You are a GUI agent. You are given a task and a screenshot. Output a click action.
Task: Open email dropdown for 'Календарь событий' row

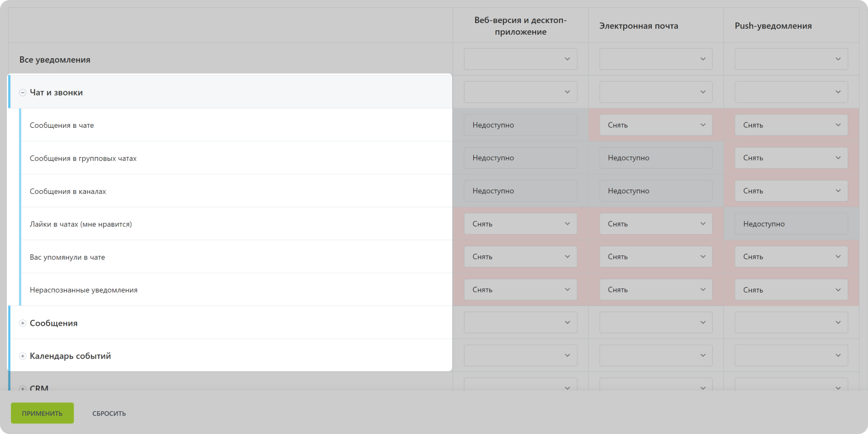(x=656, y=356)
